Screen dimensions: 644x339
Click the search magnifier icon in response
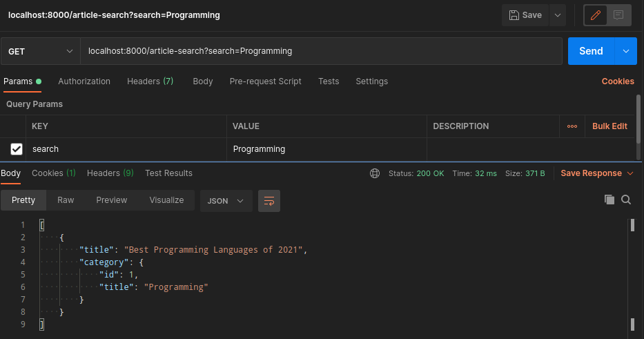(626, 200)
